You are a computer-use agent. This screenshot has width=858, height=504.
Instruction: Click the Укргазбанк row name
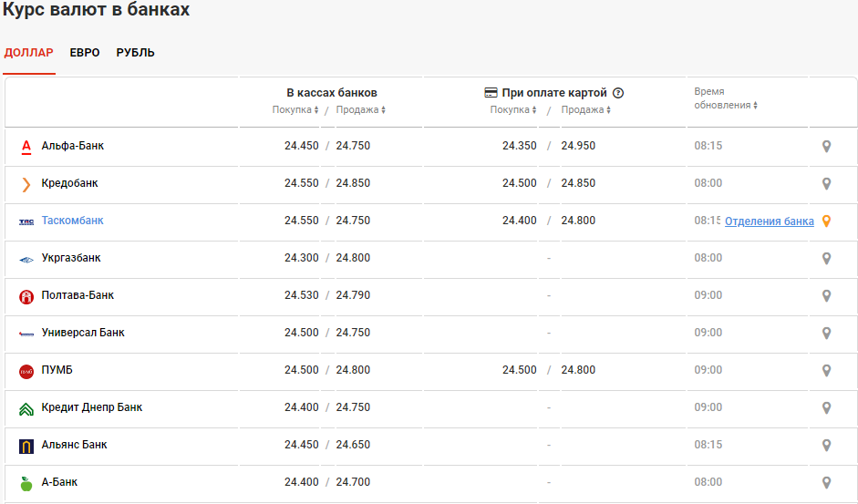click(x=71, y=258)
